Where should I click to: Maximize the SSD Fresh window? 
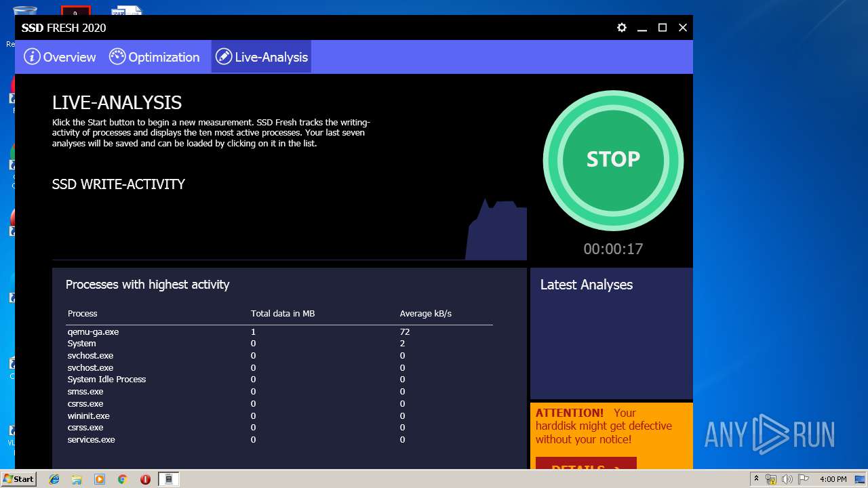(x=663, y=28)
